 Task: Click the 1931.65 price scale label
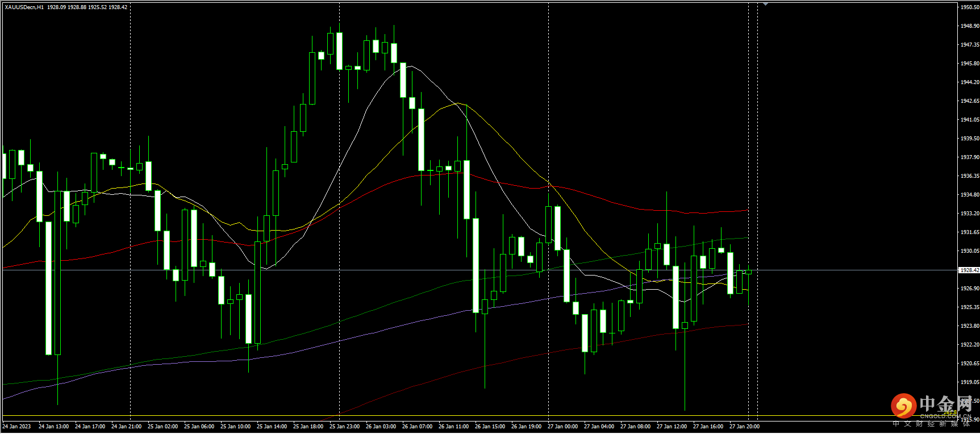click(970, 232)
